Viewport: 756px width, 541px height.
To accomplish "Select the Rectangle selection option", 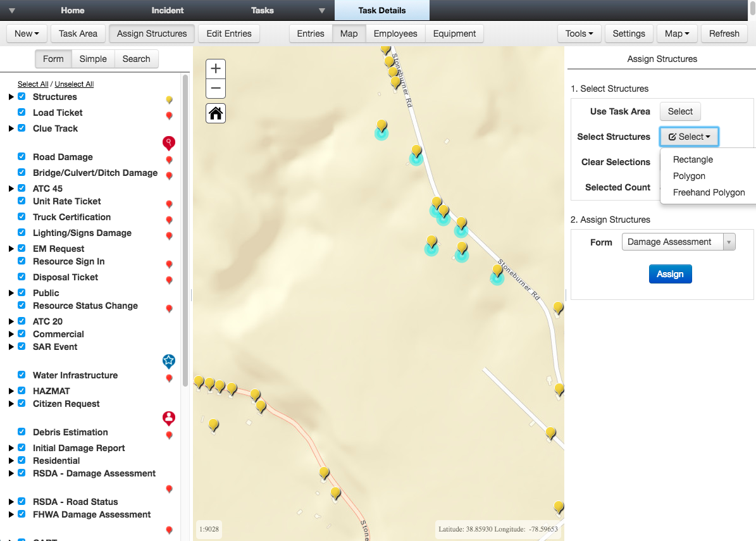I will [x=693, y=159].
